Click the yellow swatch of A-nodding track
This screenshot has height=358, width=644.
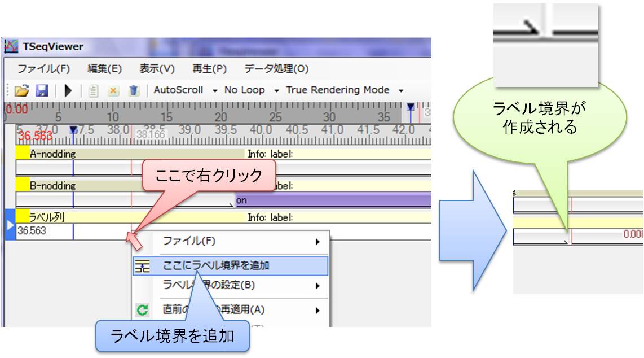(22, 153)
